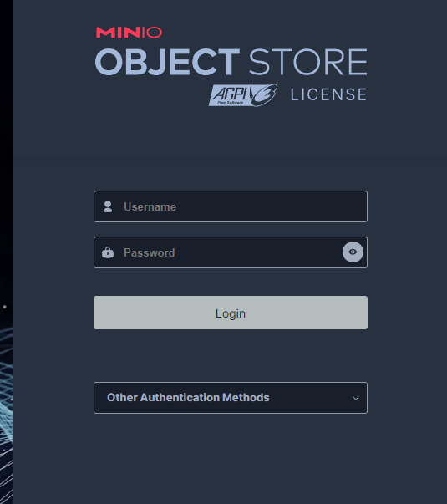
Task: Click the AGPL v3 license badge
Action: coord(243,95)
